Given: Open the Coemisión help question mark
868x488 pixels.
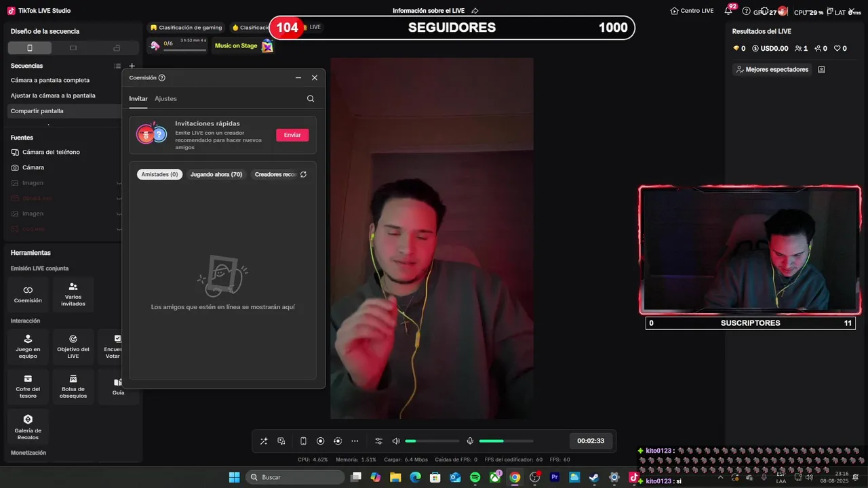Looking at the screenshot, I should pos(161,78).
